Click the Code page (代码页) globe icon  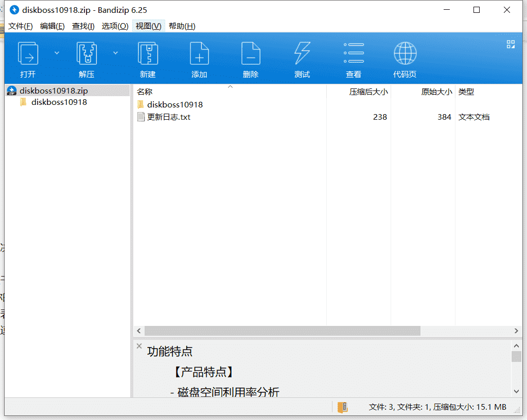(x=405, y=53)
